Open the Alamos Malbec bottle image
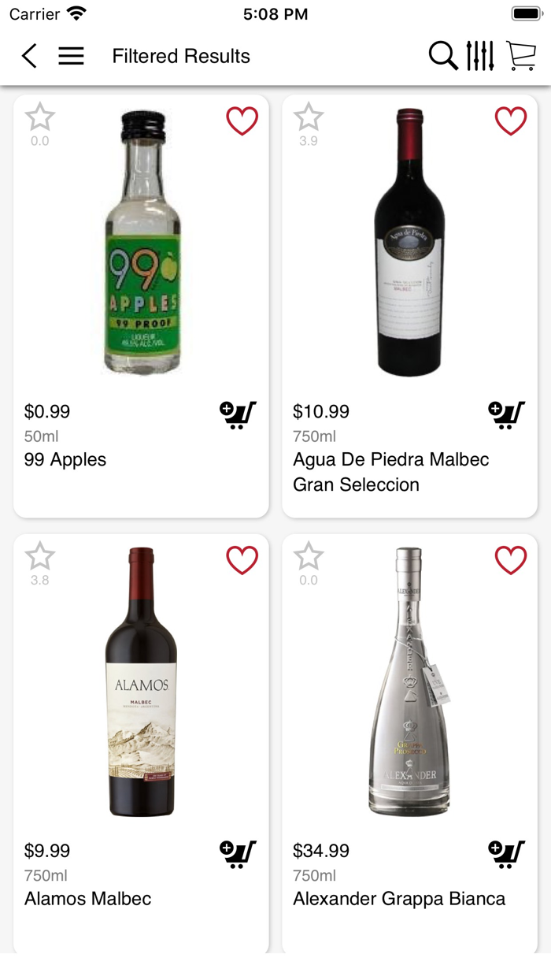Image resolution: width=551 pixels, height=980 pixels. [142, 681]
